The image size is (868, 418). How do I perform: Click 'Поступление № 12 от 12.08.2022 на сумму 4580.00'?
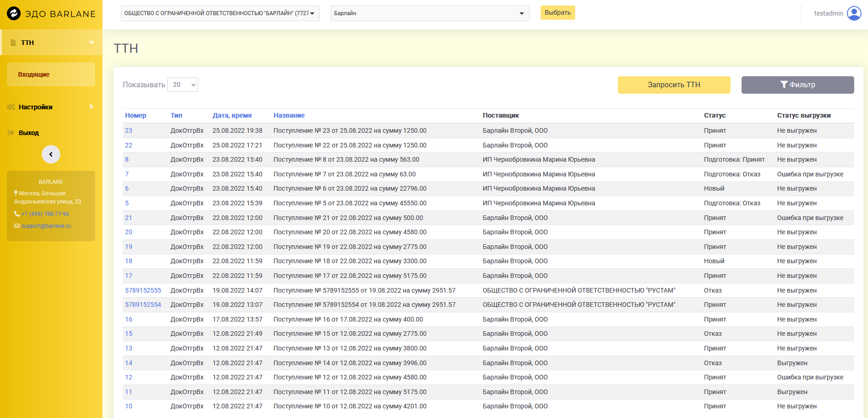(350, 377)
